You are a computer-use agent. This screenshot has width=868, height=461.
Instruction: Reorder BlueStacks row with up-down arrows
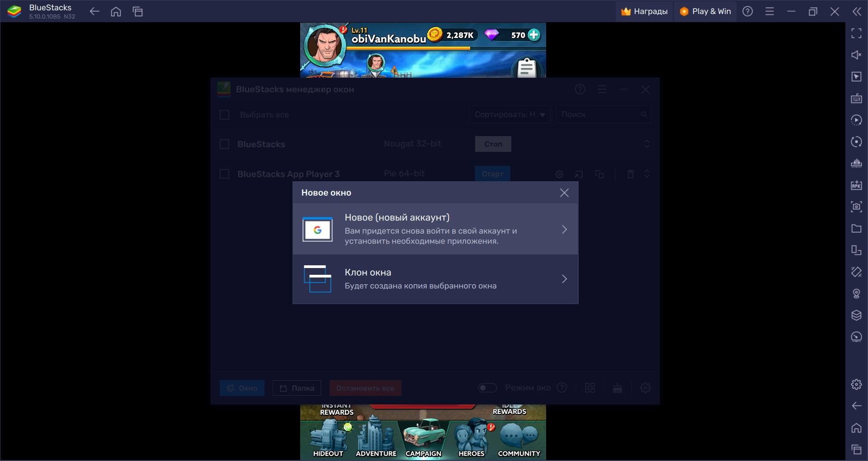click(x=647, y=144)
